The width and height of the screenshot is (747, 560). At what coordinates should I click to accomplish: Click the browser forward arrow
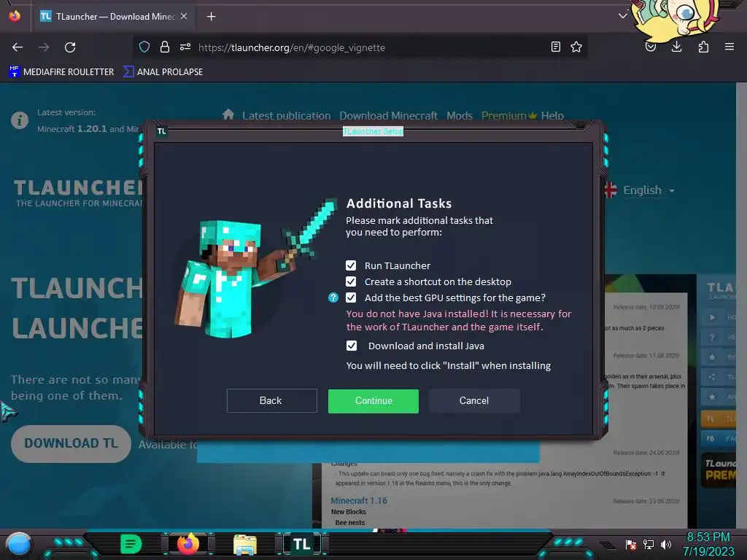(x=44, y=47)
